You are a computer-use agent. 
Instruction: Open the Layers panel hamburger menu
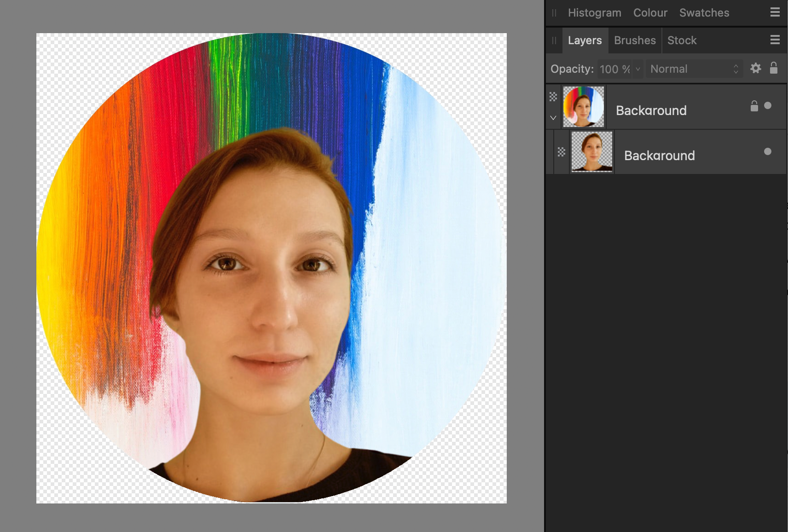tap(775, 40)
